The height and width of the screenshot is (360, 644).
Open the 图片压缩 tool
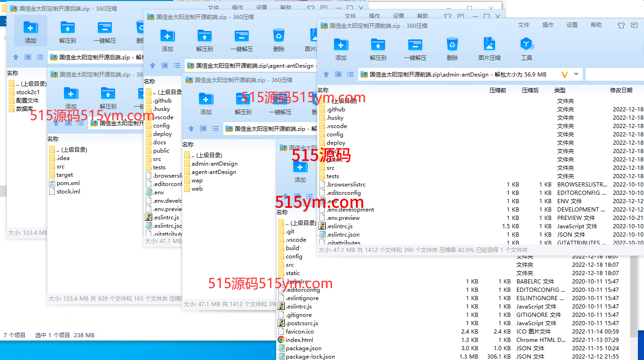(489, 49)
